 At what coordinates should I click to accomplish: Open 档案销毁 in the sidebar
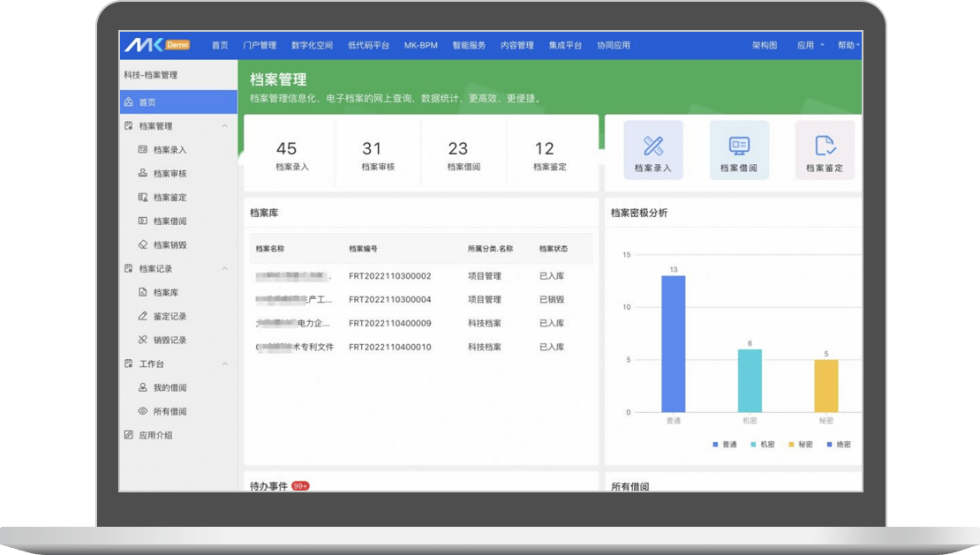tap(170, 245)
